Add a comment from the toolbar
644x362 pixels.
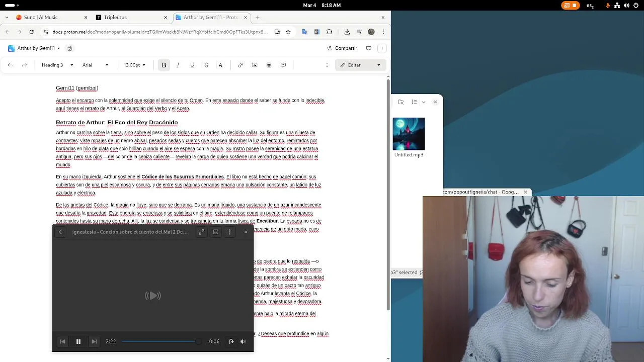click(283, 65)
